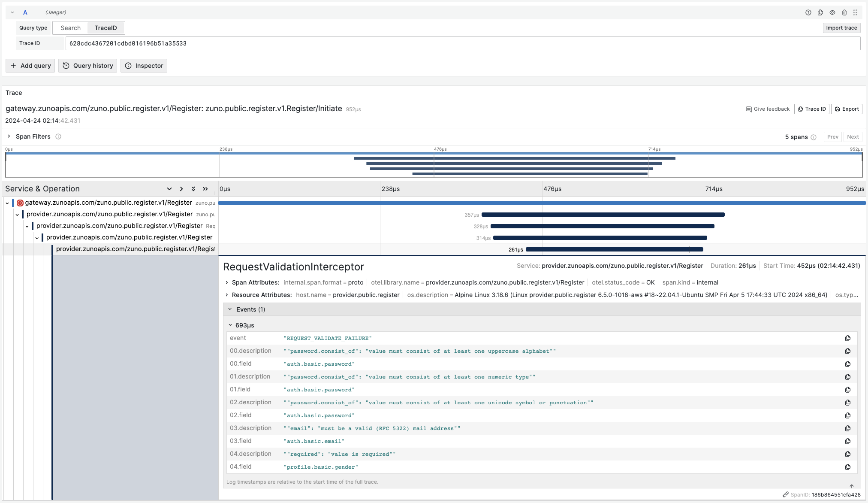This screenshot has width=868, height=503.
Task: Toggle the 693μs event timestamp row
Action: [x=231, y=325]
